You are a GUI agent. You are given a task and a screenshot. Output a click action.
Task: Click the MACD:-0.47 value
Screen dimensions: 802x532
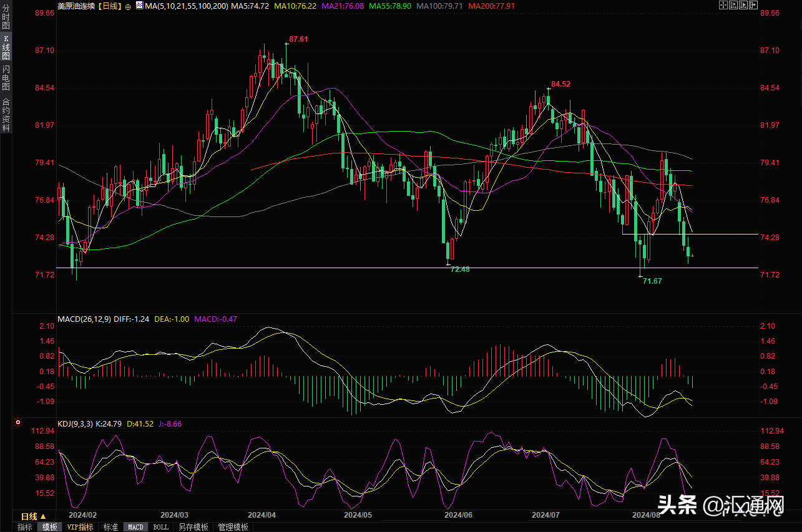coord(216,319)
